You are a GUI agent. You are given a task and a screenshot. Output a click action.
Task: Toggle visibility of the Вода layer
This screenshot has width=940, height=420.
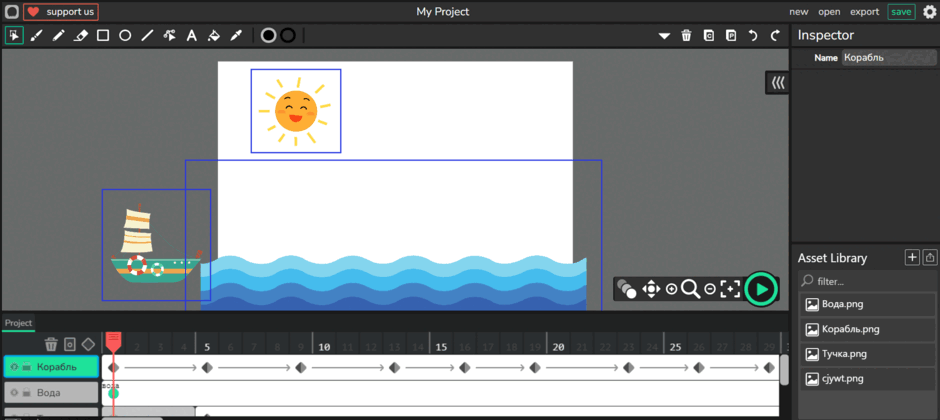click(14, 392)
